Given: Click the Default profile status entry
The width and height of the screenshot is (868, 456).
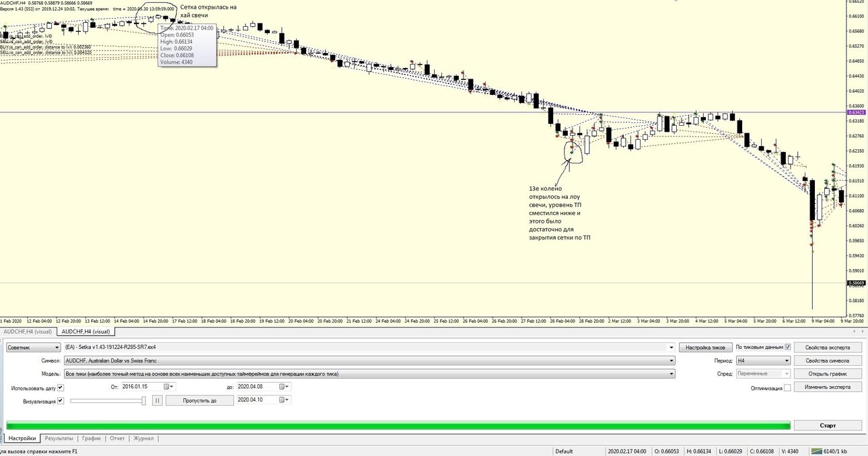Looking at the screenshot, I should 564,451.
